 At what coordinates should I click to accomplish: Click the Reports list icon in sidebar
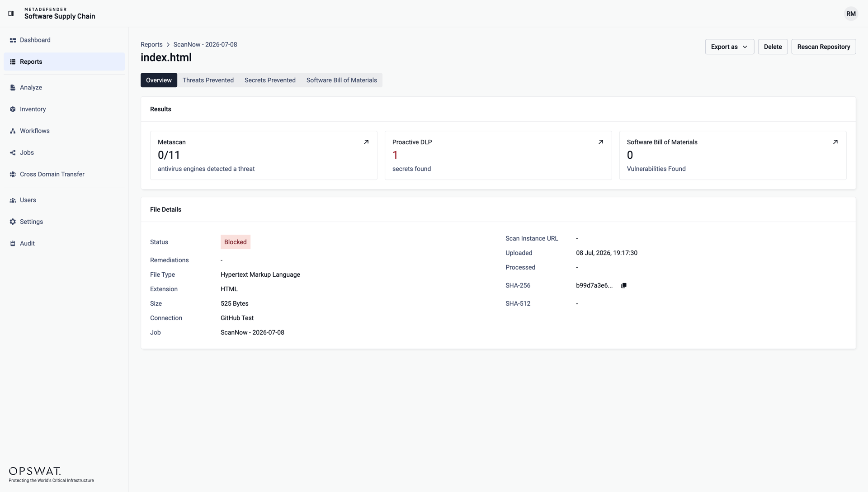coord(13,62)
